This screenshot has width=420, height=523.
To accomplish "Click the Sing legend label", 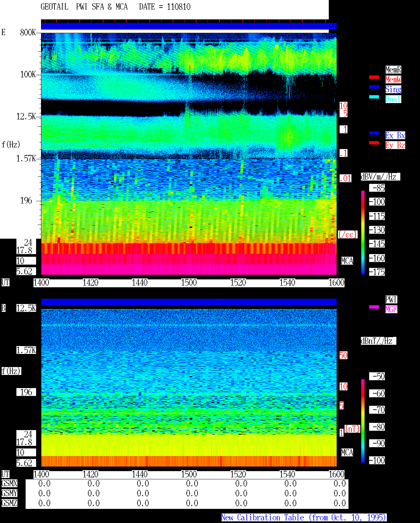I will (x=393, y=89).
